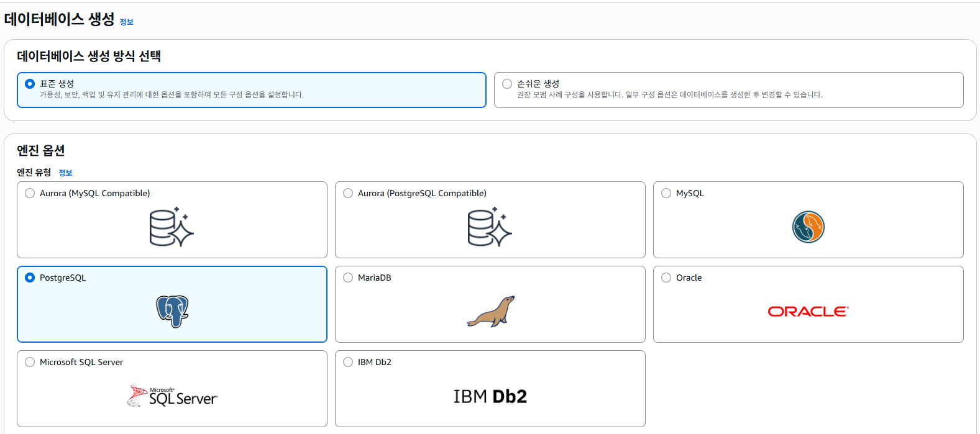Click the 데이터베이스 생성 page title

click(x=59, y=19)
